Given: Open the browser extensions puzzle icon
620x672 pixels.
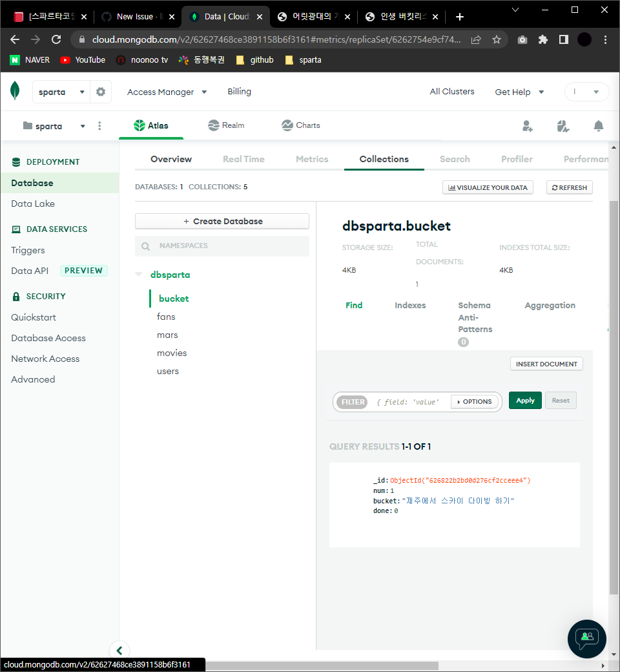Looking at the screenshot, I should click(543, 40).
